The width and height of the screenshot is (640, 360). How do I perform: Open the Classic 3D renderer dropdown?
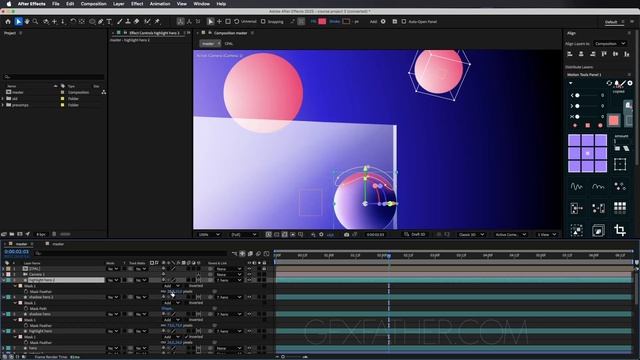pos(471,234)
